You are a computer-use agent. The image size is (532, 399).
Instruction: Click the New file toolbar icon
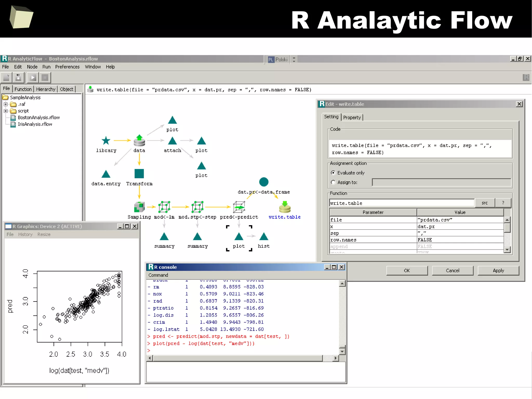pyautogui.click(x=6, y=77)
